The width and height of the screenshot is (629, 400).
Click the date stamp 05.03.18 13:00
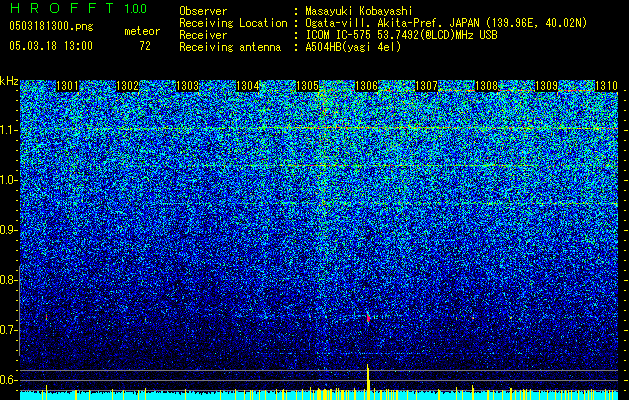pyautogui.click(x=51, y=45)
